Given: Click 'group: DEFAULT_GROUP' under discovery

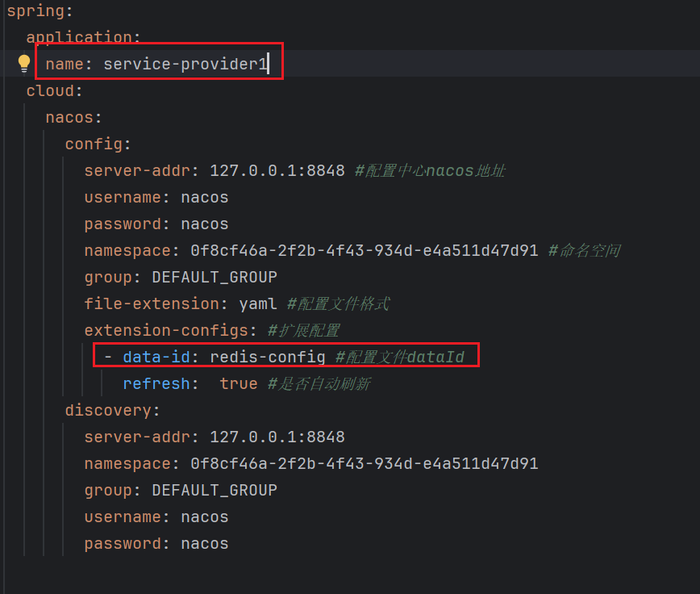Looking at the screenshot, I should coord(181,491).
